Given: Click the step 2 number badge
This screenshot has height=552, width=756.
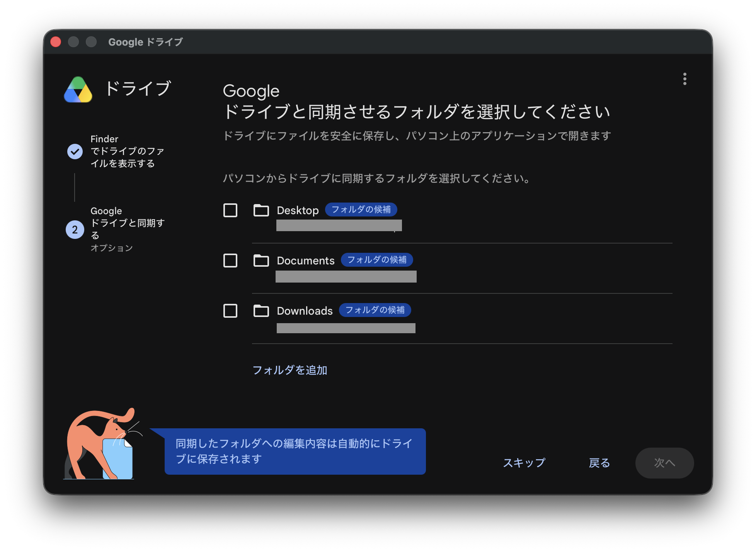Looking at the screenshot, I should pos(75,230).
